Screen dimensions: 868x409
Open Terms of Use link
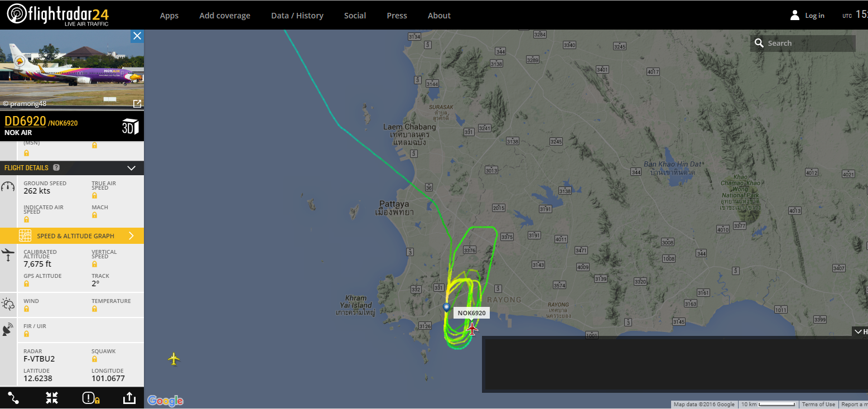[818, 405]
